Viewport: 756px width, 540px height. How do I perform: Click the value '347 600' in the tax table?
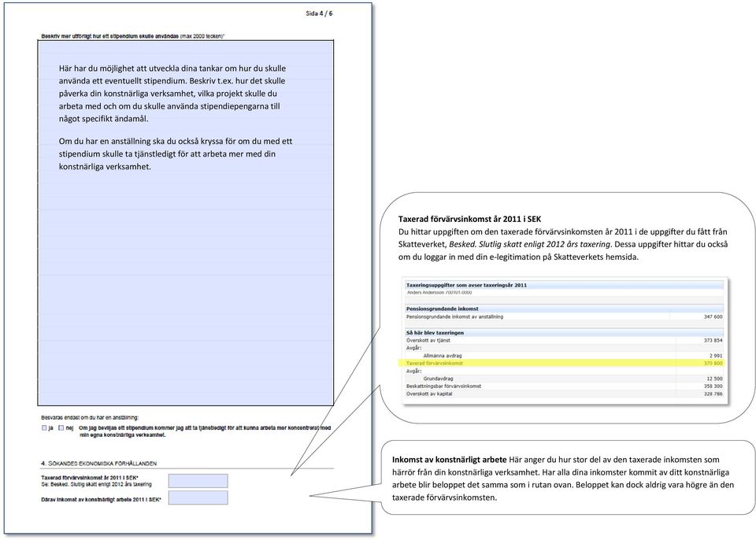[x=713, y=316]
